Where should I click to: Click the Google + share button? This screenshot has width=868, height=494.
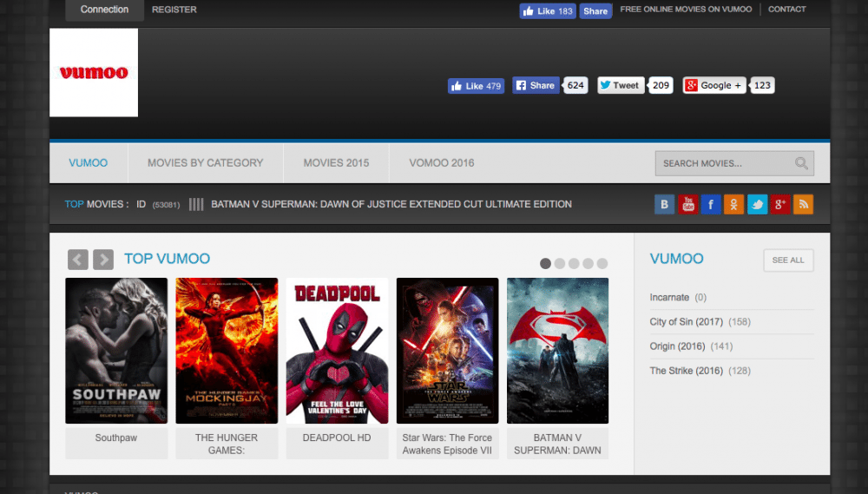714,85
